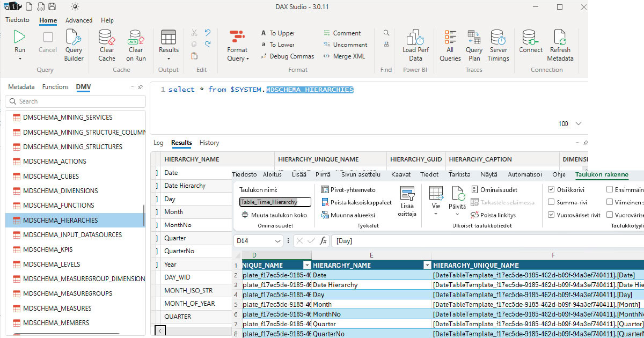Open the Päivitä dropdown arrow in Excel
The image size is (644, 338).
(458, 214)
